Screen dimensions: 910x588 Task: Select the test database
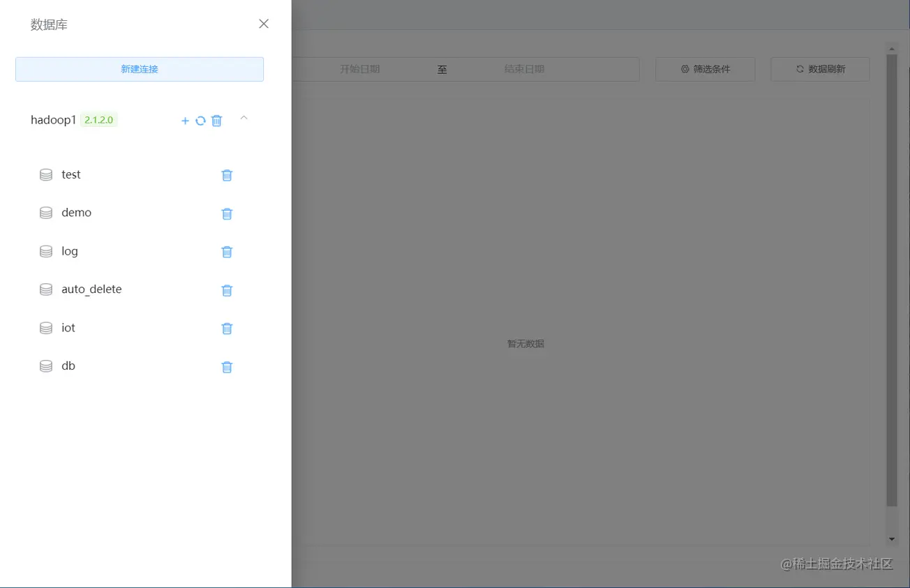71,174
